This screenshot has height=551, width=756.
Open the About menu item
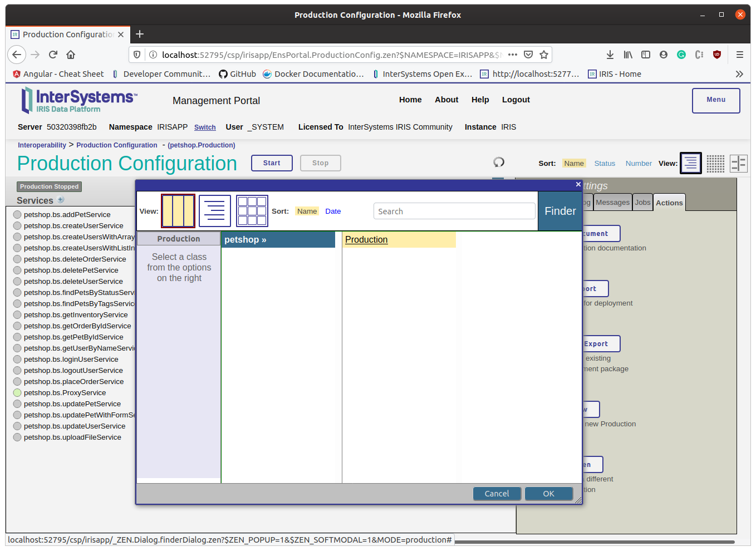point(446,100)
